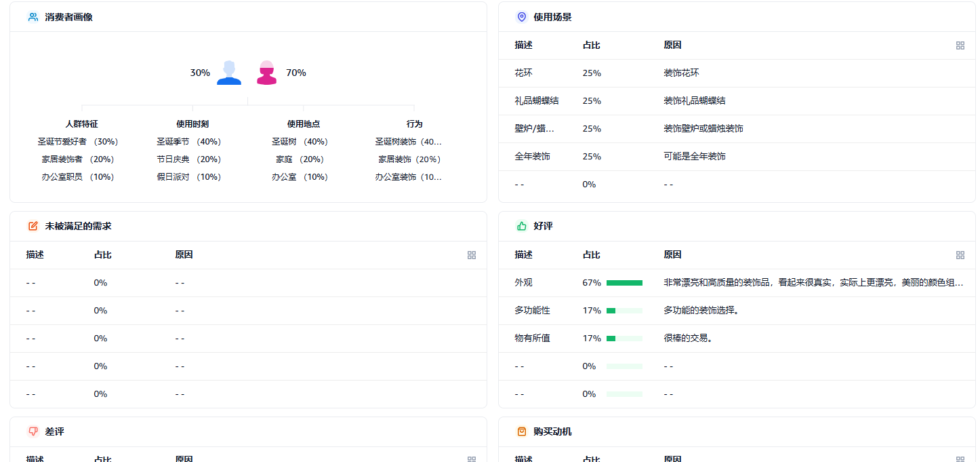Image resolution: width=980 pixels, height=462 pixels.
Task: Click 家居装饰者 (20%) entry
Action: click(x=78, y=159)
